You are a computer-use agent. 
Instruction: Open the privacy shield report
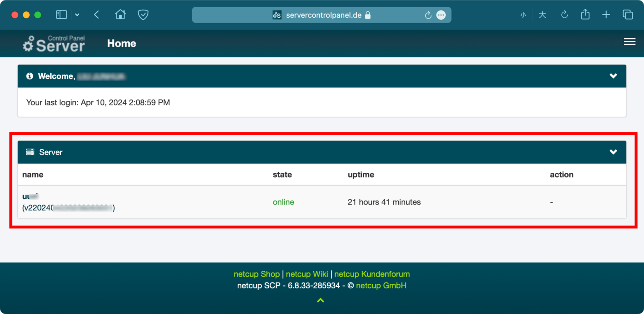click(143, 15)
